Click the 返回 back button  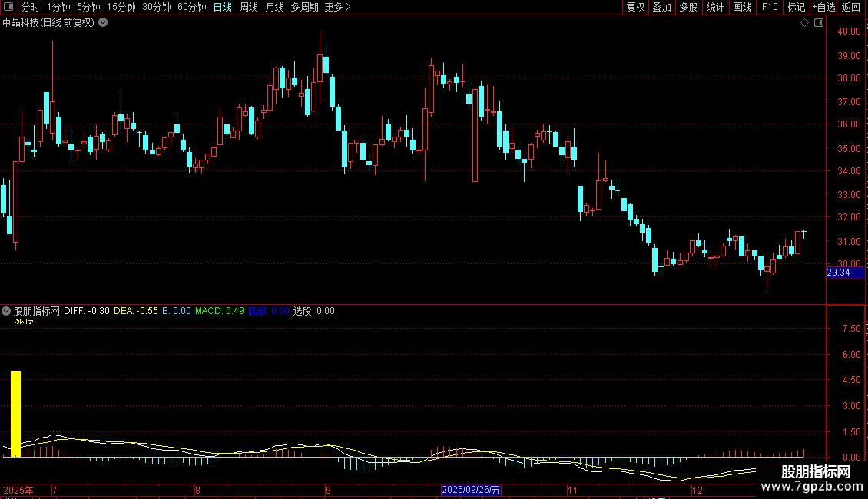(851, 7)
